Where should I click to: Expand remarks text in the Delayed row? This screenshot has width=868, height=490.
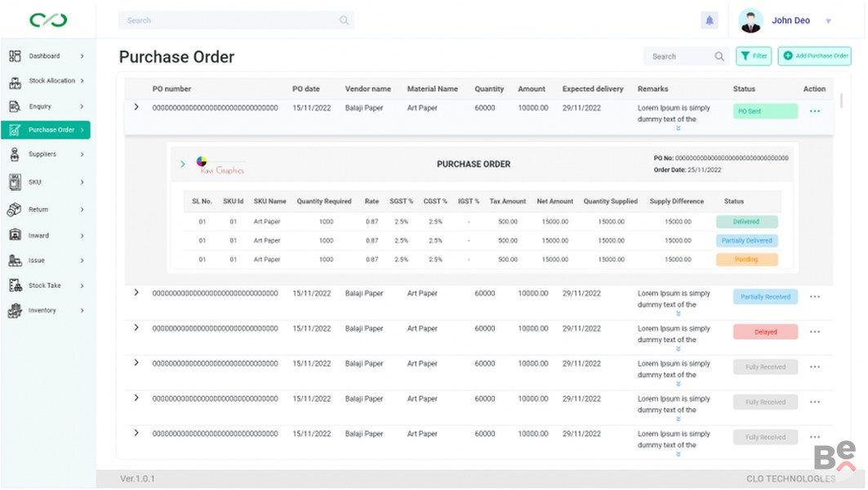(678, 349)
